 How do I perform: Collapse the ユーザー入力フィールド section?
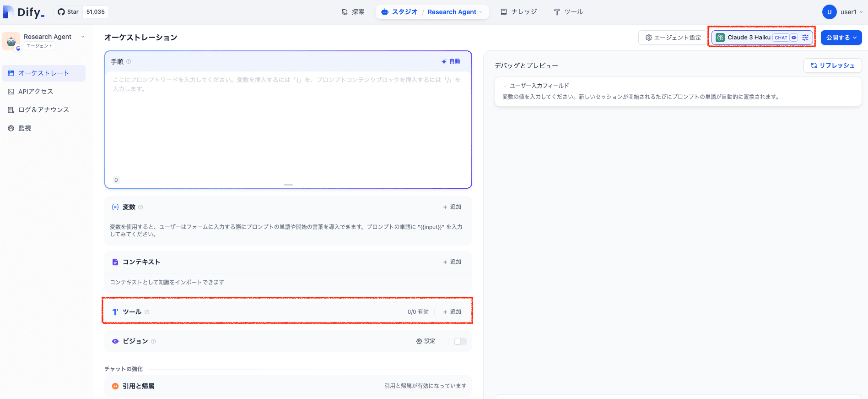[x=505, y=86]
